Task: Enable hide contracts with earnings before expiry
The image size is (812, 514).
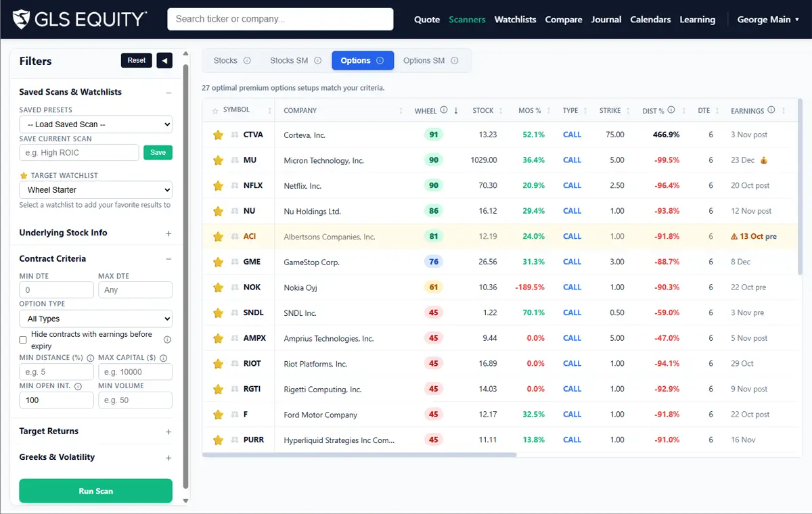Action: pos(23,340)
